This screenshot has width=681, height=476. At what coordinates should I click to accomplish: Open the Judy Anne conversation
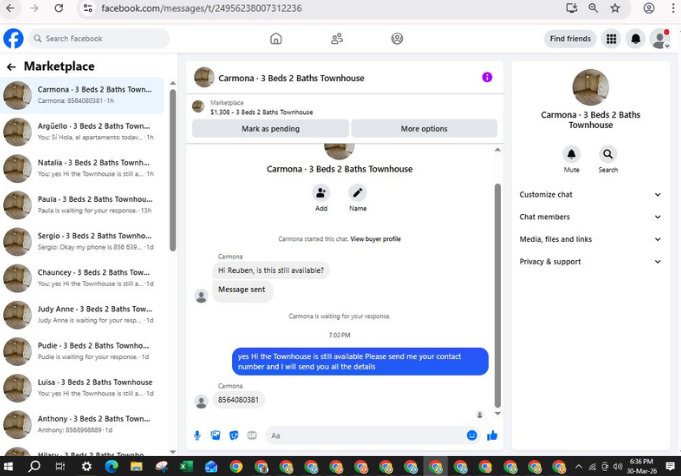(83, 314)
